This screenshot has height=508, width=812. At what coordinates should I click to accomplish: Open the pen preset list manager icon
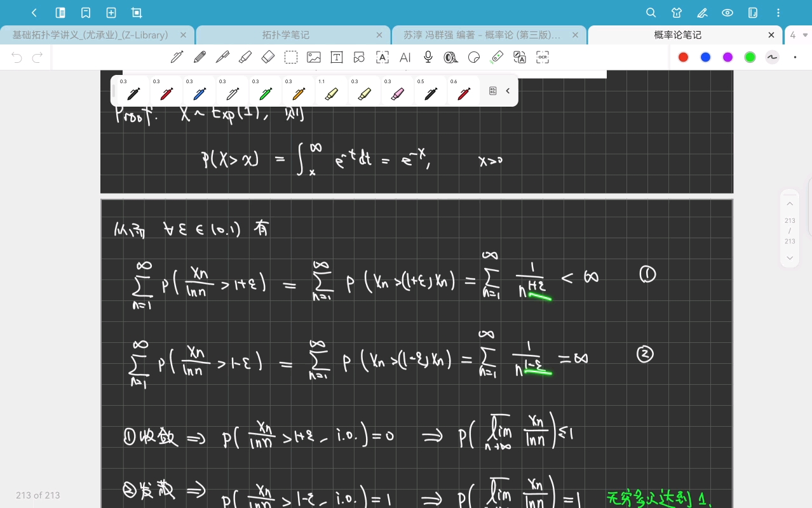(x=492, y=91)
